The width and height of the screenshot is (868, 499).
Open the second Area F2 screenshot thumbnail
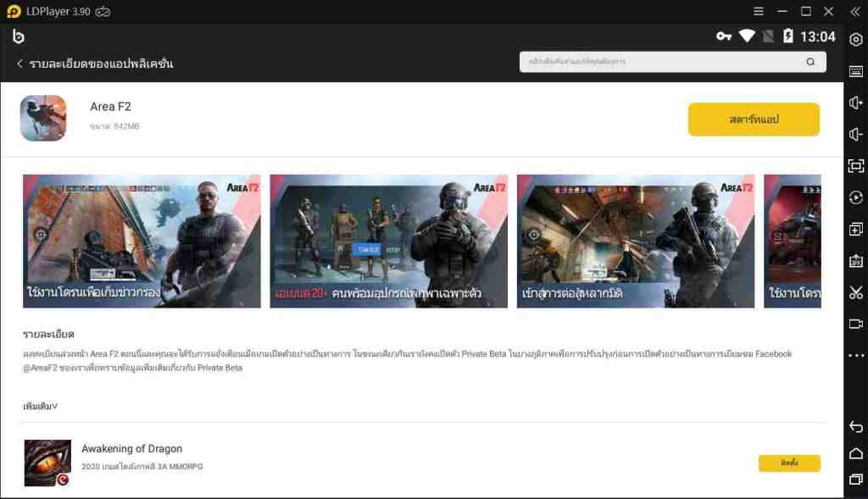[x=388, y=241]
